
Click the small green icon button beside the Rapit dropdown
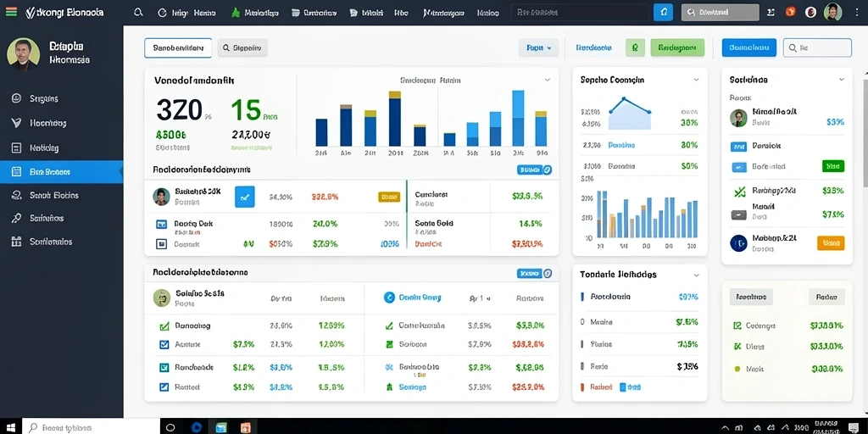[x=635, y=47]
